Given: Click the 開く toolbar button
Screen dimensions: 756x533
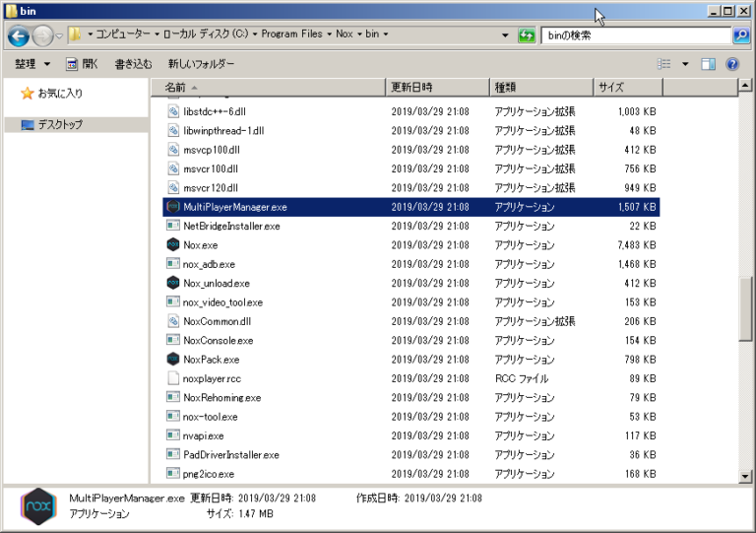Looking at the screenshot, I should point(82,64).
